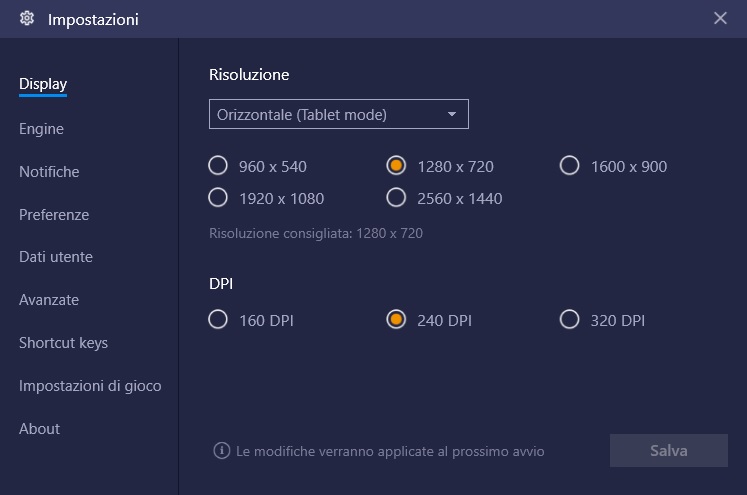
Task: Choose 320 DPI setting
Action: [570, 320]
